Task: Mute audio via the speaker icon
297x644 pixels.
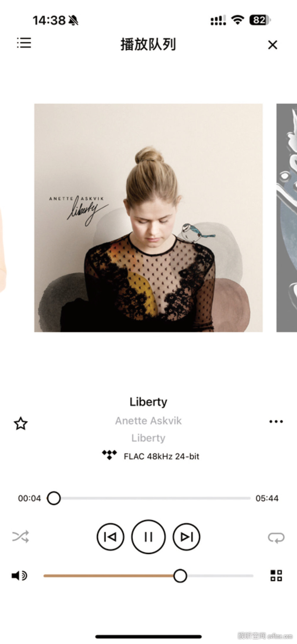Action: [x=19, y=576]
